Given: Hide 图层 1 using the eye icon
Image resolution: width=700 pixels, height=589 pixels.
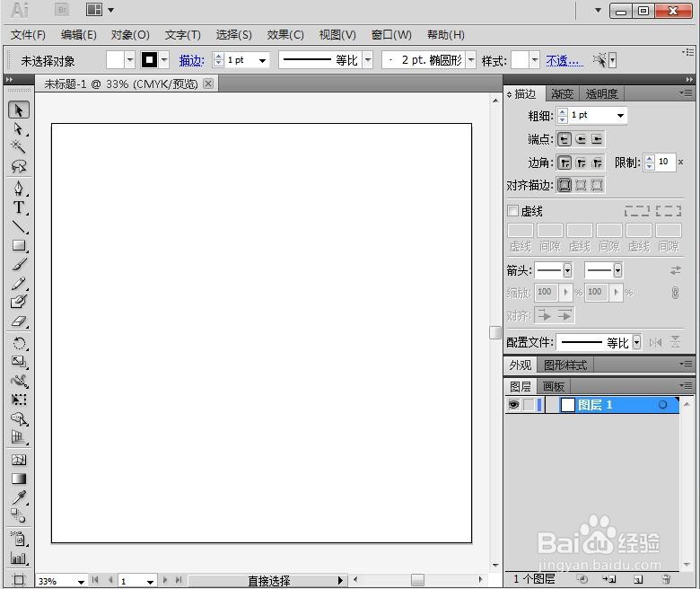Looking at the screenshot, I should click(513, 405).
